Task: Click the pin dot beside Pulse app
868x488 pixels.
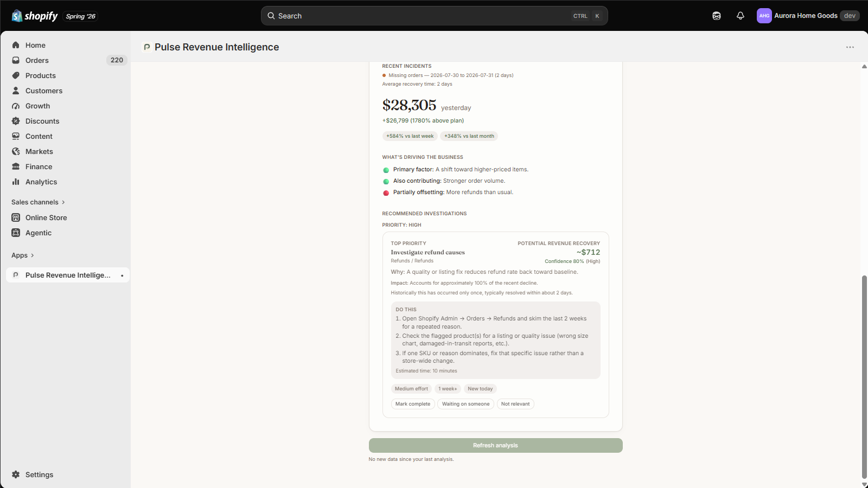Action: 122,275
